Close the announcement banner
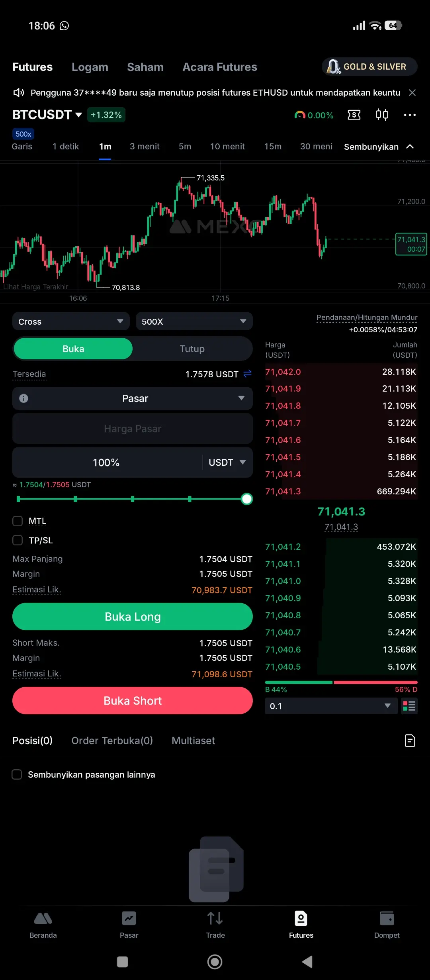 [412, 93]
